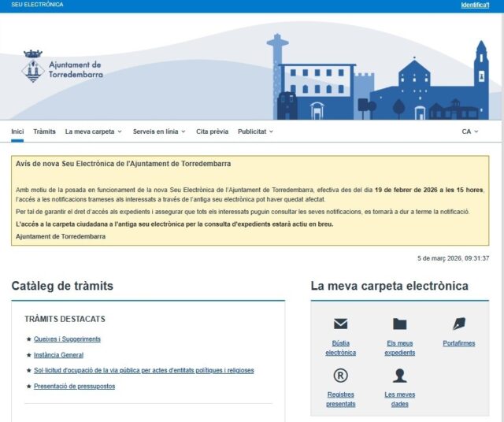504x422 pixels.
Task: Click the Bústia electrònica text link
Action: coord(340,348)
